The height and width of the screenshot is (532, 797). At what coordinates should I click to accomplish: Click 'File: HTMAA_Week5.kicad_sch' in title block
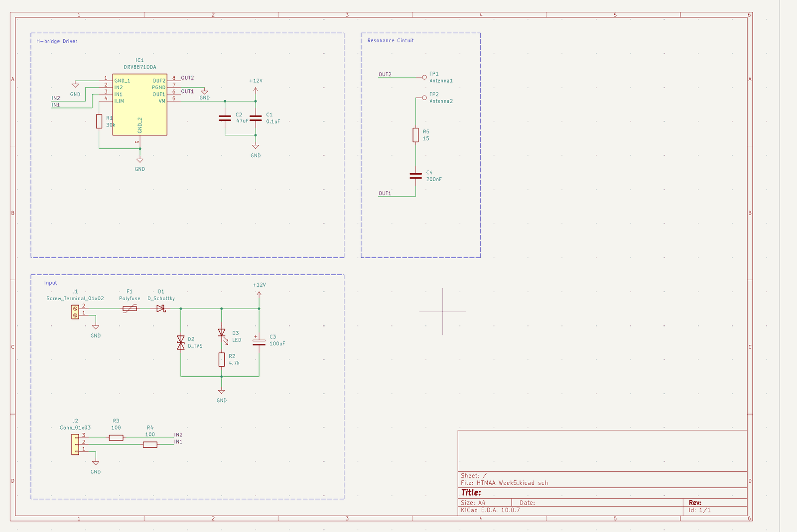coord(504,483)
